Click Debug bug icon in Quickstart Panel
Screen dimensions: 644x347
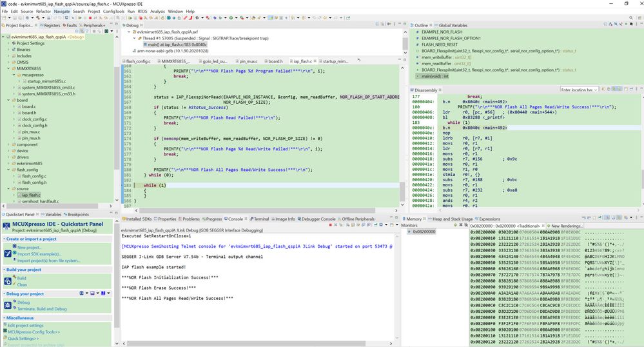(8, 305)
